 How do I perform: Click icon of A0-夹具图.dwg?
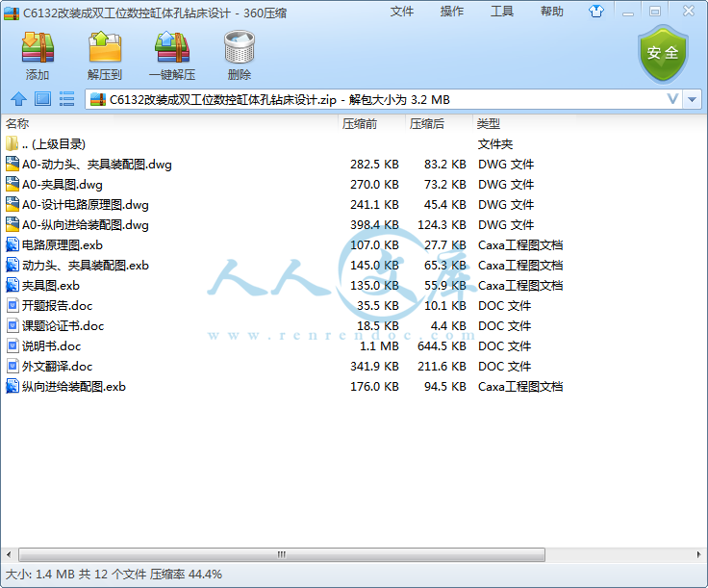[13, 184]
